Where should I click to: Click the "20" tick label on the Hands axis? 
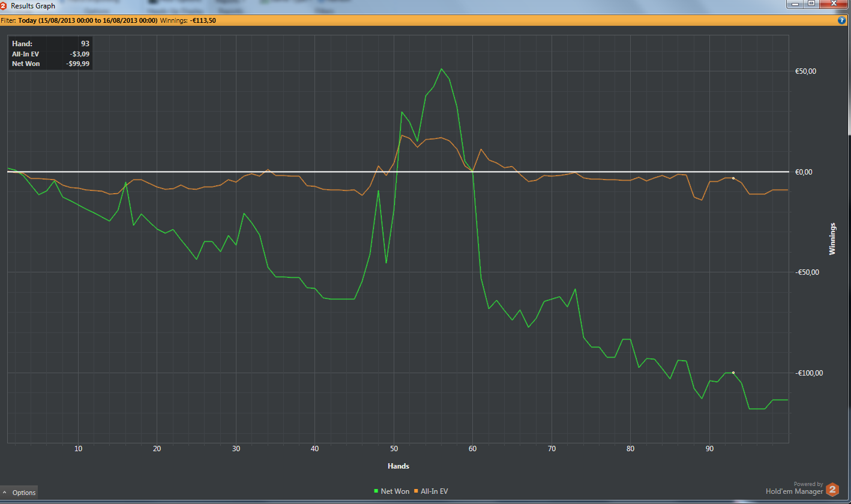click(x=157, y=449)
